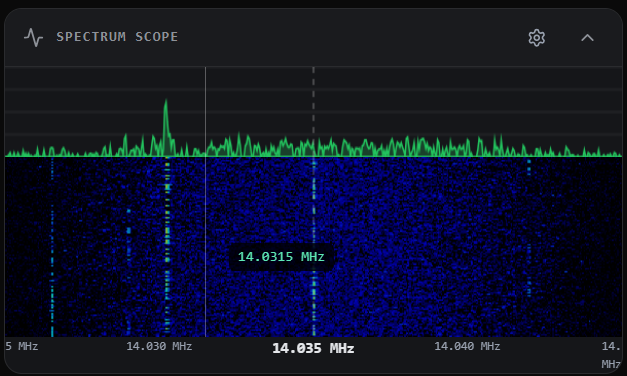Click the Spectrum Scope title

coord(117,37)
